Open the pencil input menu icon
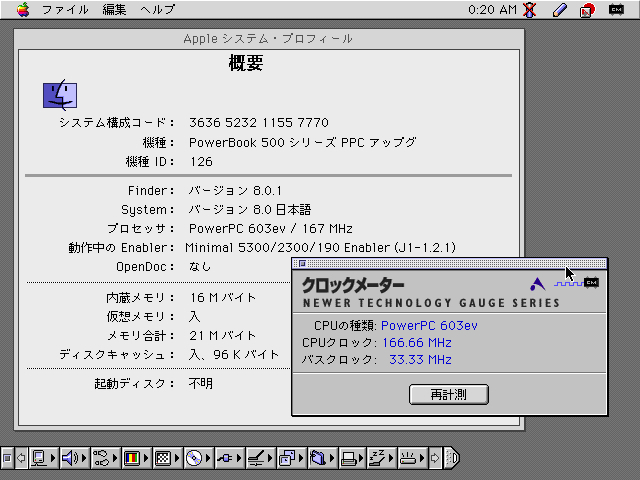 [x=560, y=10]
